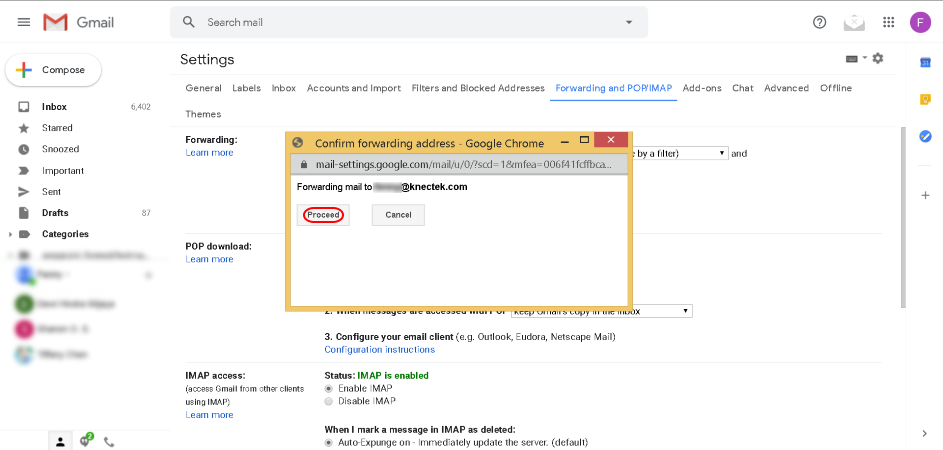Open the Hangouts phone calls icon
The image size is (943, 450).
coord(109,442)
